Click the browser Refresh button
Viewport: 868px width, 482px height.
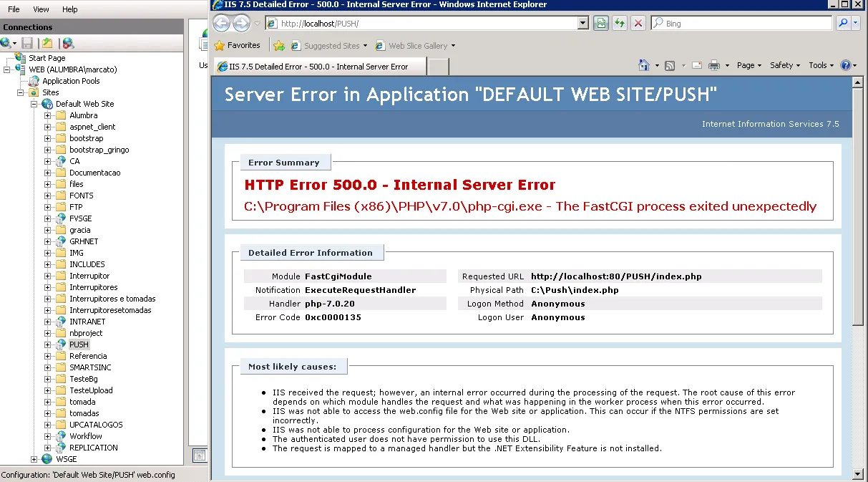pyautogui.click(x=620, y=24)
